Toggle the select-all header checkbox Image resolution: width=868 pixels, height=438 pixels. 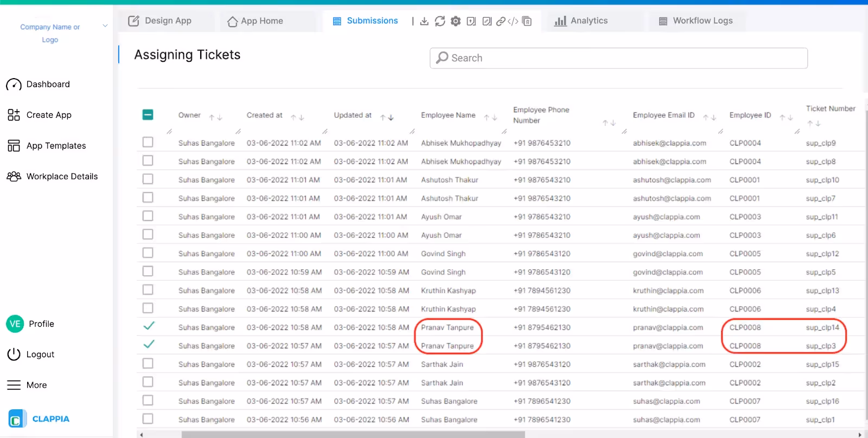click(x=148, y=115)
